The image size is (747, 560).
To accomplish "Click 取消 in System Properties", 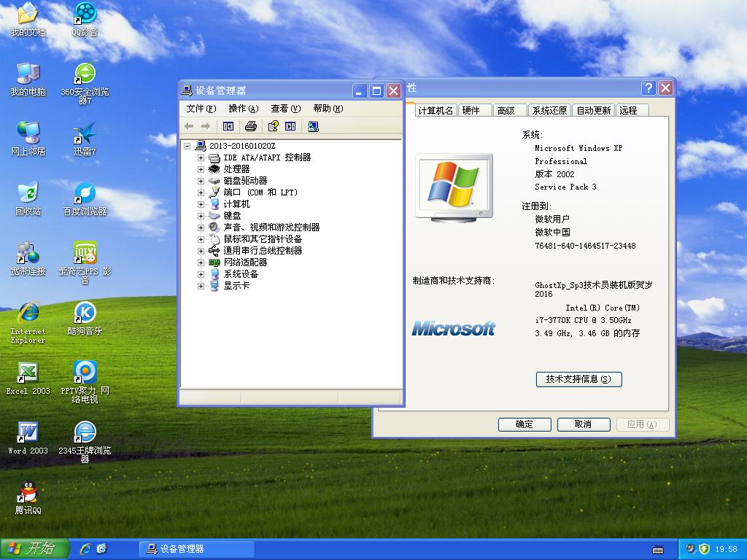I will tap(584, 424).
